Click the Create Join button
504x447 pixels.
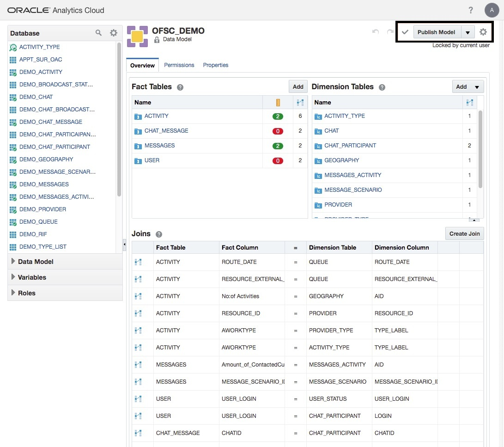point(464,233)
